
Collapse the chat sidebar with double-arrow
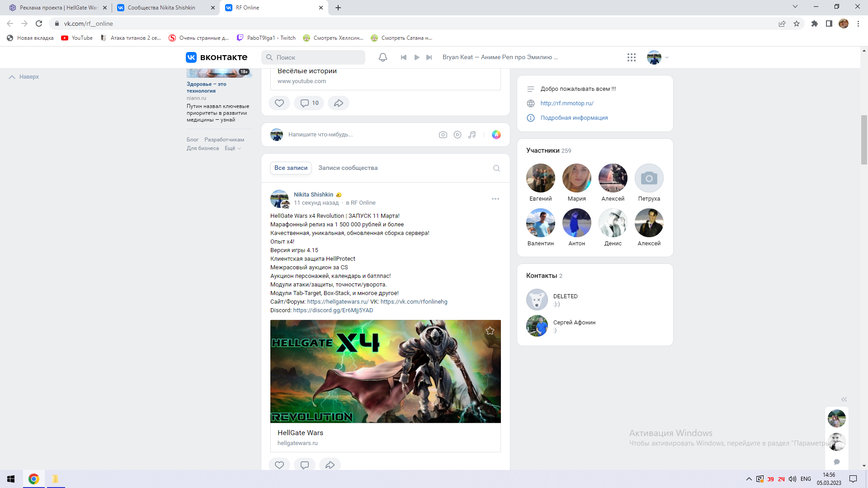[844, 399]
